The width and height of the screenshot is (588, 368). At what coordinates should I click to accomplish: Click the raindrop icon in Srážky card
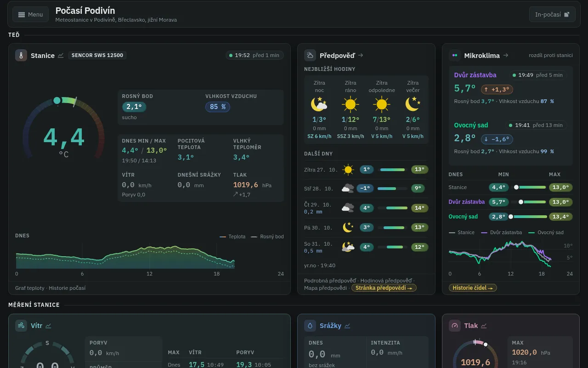pos(310,326)
